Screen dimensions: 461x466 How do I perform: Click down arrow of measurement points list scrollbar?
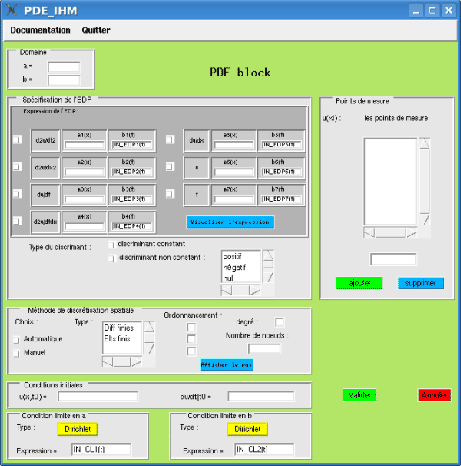[x=425, y=219]
